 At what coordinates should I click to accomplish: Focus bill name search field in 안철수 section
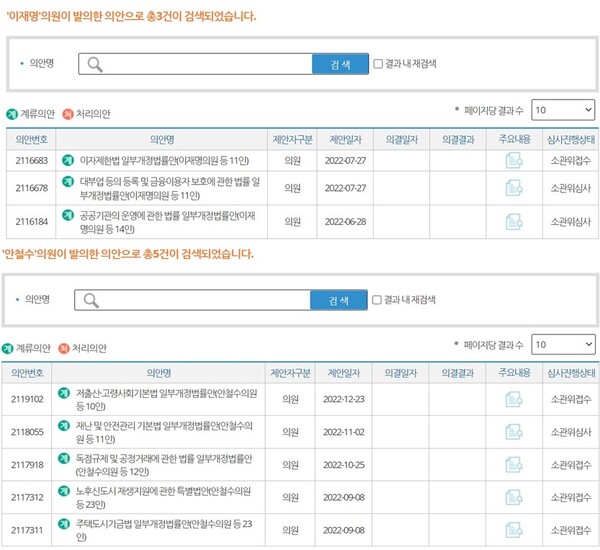pyautogui.click(x=192, y=300)
